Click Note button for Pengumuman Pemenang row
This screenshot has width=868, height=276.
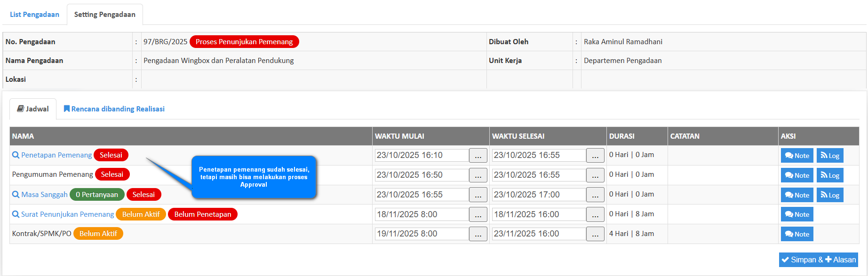[x=796, y=175]
